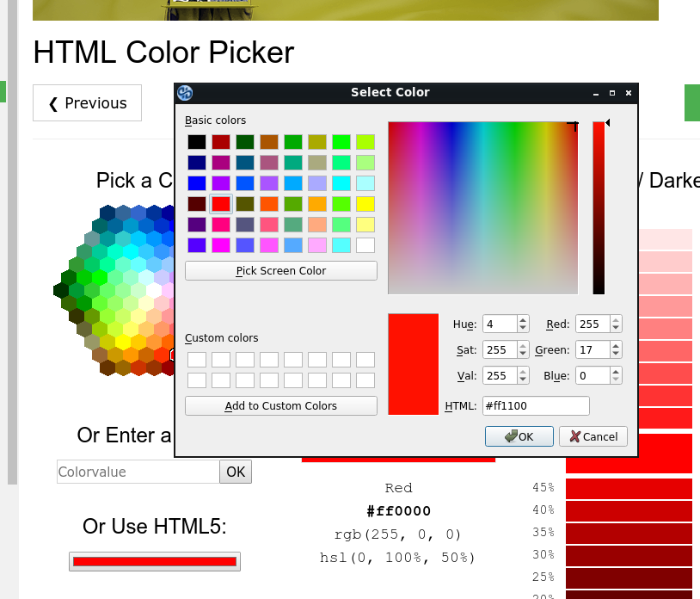Edit the HTML hex value field
The width and height of the screenshot is (700, 599).
pos(535,405)
